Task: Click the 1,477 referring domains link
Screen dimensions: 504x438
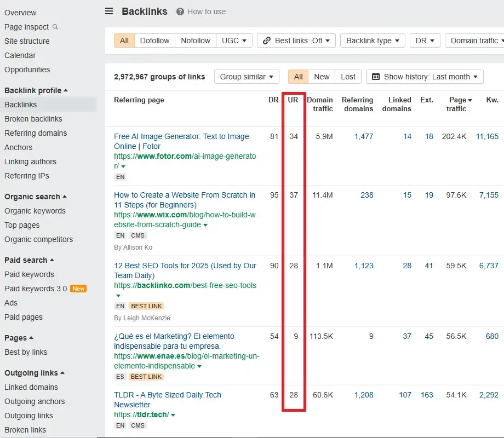Action: 363,136
